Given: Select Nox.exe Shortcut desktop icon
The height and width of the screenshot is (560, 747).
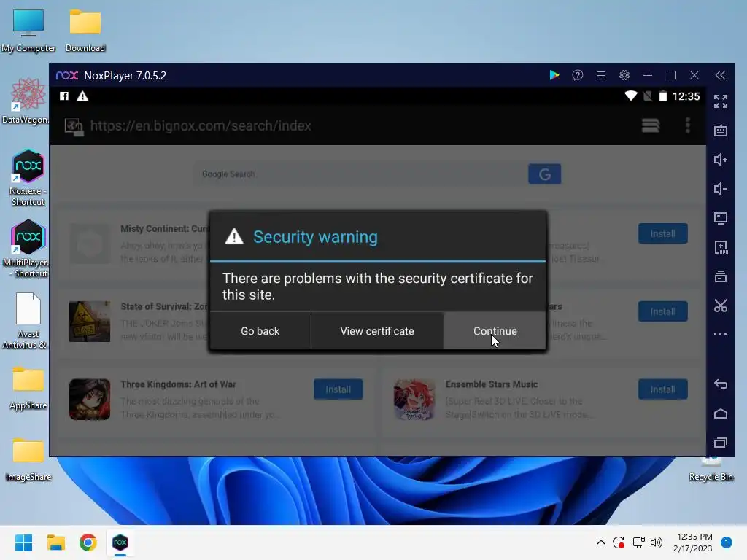Looking at the screenshot, I should (x=28, y=178).
